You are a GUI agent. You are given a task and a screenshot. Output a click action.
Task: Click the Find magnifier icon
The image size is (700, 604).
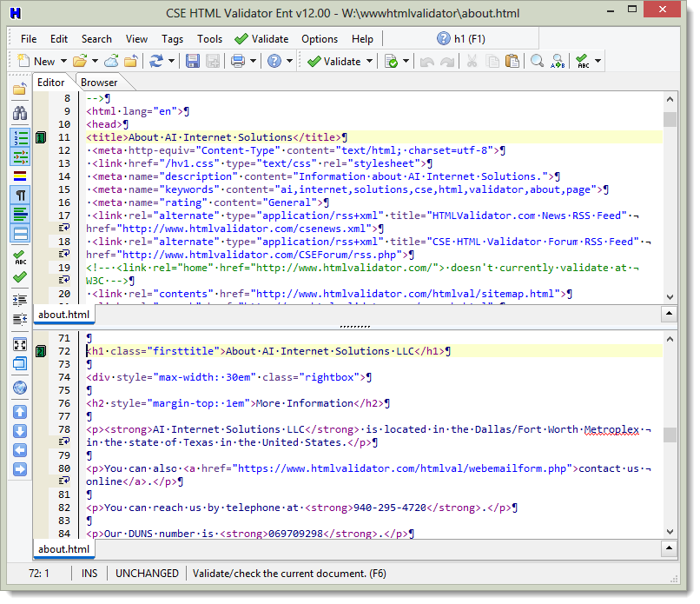[x=537, y=61]
